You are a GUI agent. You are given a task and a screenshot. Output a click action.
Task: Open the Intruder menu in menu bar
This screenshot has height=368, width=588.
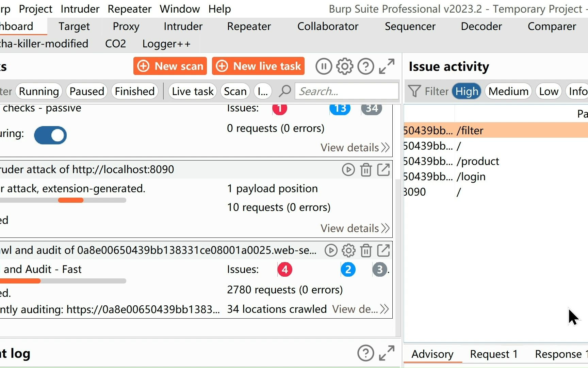80,9
